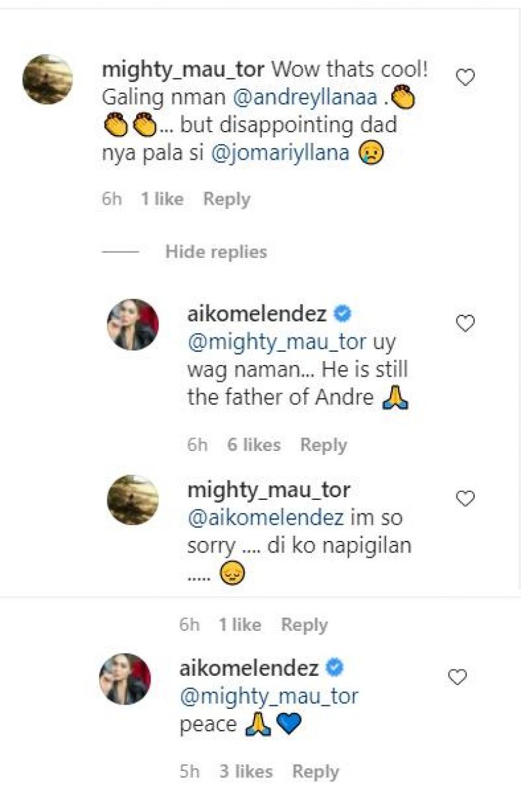Like mighty_mau_tor's top comment with heart
Image resolution: width=521 pixels, height=812 pixels.
465,78
